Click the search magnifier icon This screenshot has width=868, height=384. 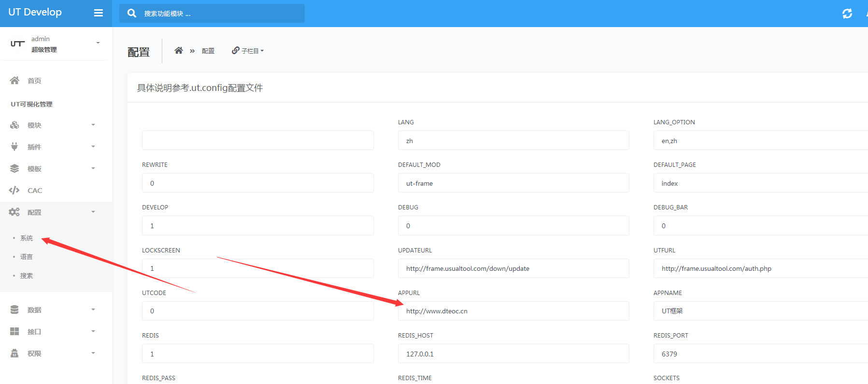pyautogui.click(x=131, y=14)
